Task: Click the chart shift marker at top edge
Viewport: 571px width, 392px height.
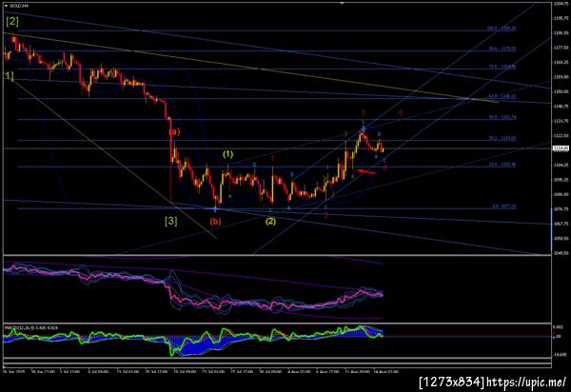Action: (x=342, y=3)
